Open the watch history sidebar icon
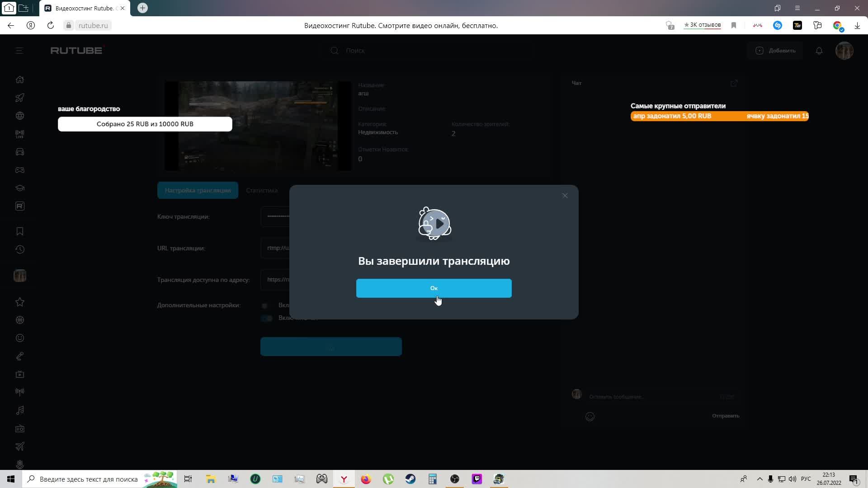 (20, 249)
